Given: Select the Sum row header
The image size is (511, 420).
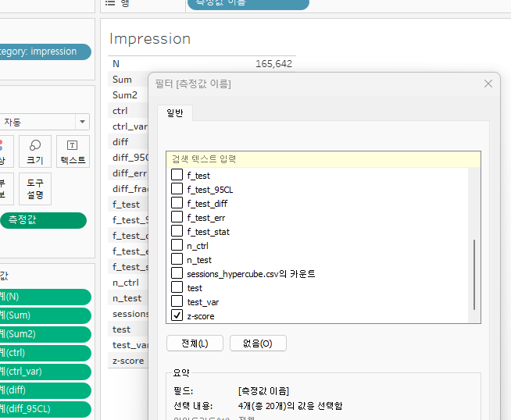Looking at the screenshot, I should click(x=122, y=80).
